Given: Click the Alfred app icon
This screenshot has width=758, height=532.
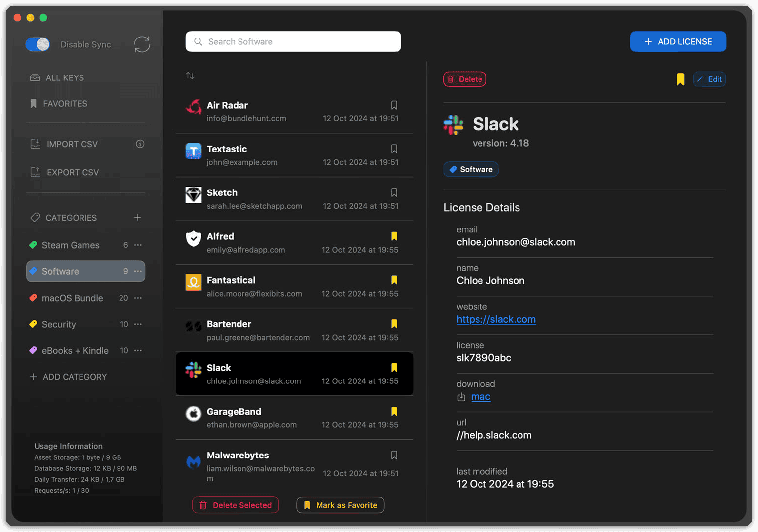Looking at the screenshot, I should [194, 238].
